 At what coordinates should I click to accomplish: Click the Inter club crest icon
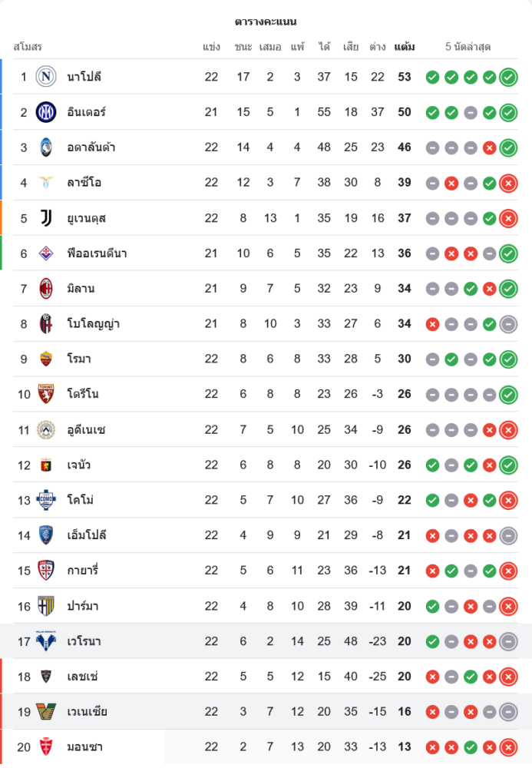click(46, 112)
